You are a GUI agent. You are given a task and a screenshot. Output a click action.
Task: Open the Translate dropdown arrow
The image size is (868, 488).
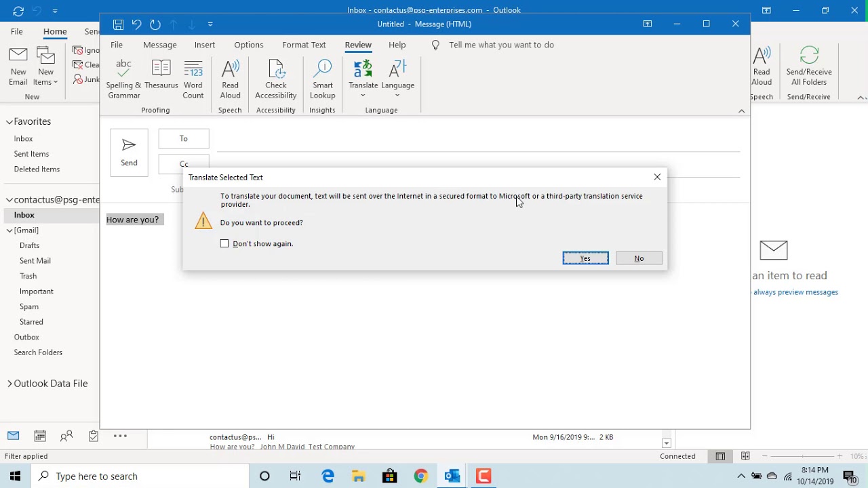(x=363, y=96)
